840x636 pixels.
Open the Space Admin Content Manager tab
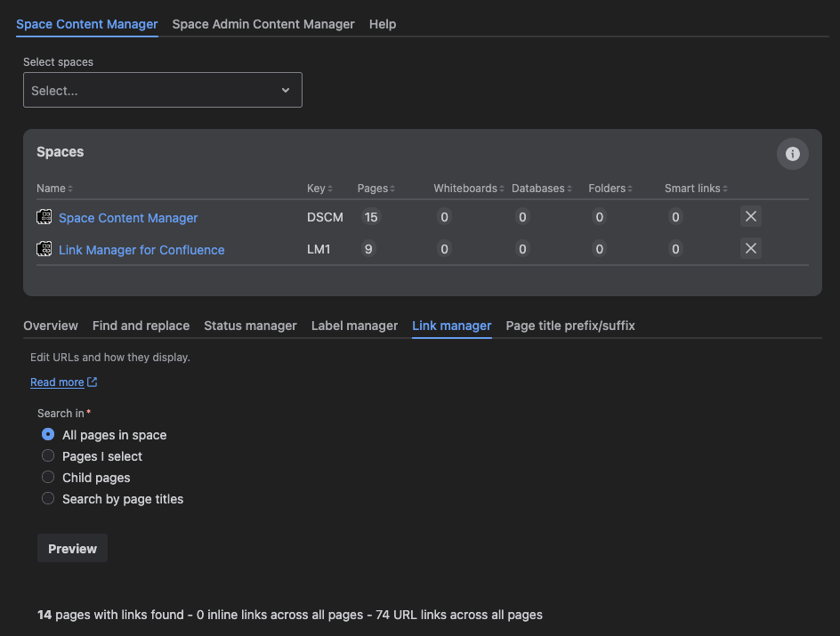point(263,24)
